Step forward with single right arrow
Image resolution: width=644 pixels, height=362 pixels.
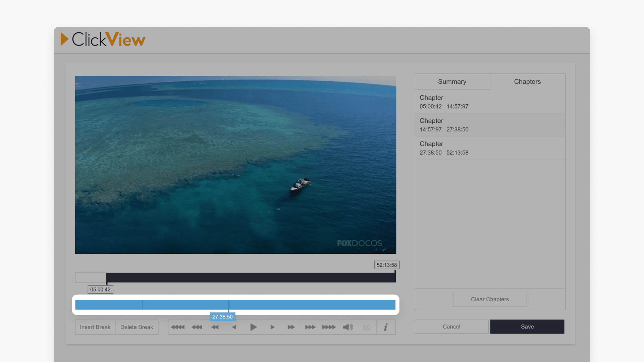272,327
